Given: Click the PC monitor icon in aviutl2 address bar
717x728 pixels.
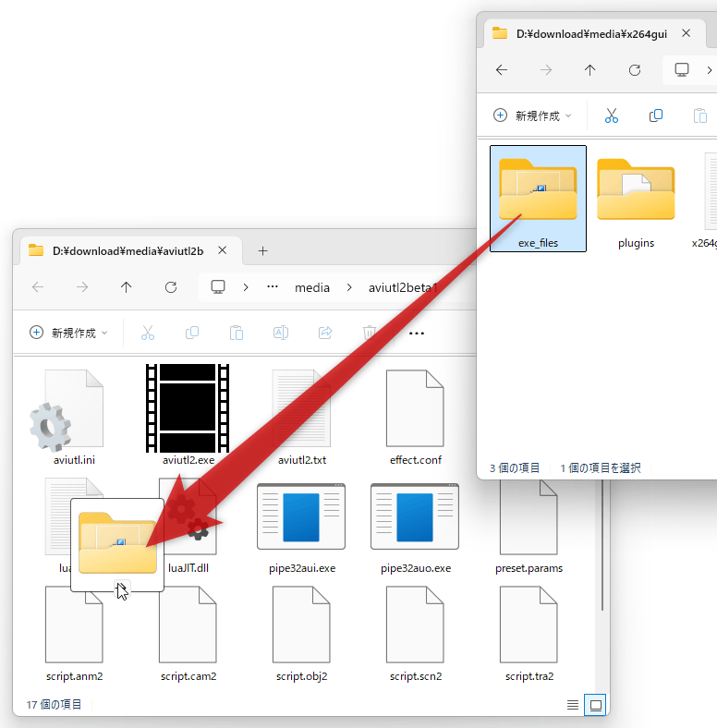Looking at the screenshot, I should pyautogui.click(x=218, y=287).
